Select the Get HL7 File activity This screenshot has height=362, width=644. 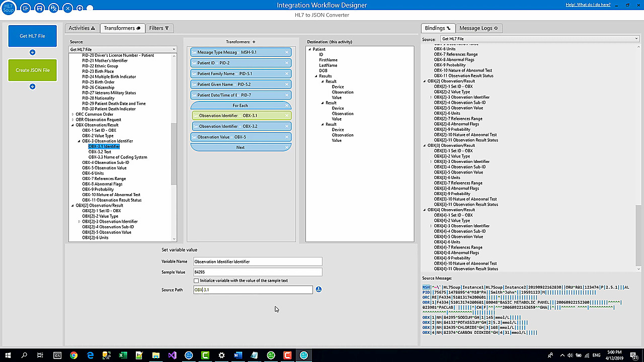(32, 36)
